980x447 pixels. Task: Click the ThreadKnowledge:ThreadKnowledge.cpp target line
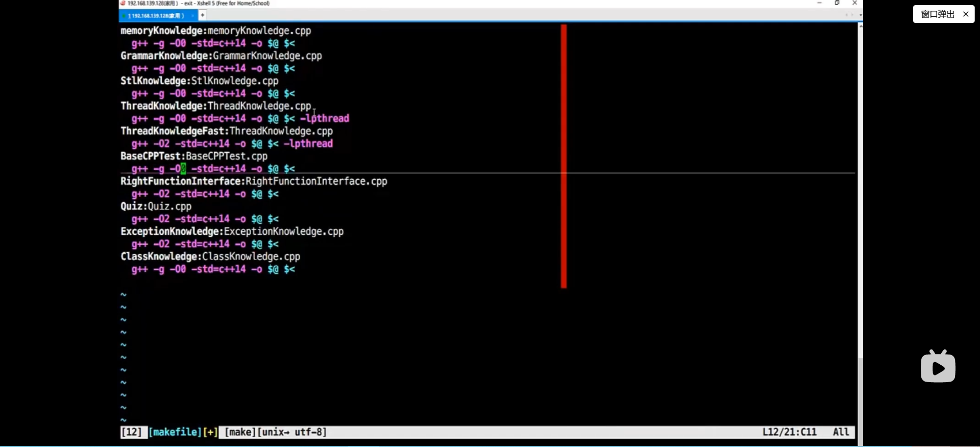tap(216, 106)
